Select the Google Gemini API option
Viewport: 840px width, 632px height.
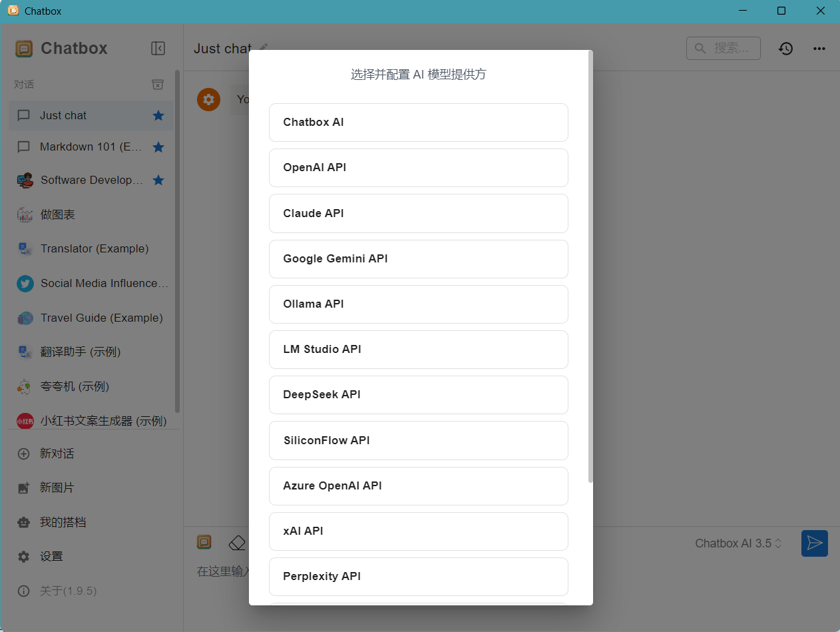tap(418, 259)
